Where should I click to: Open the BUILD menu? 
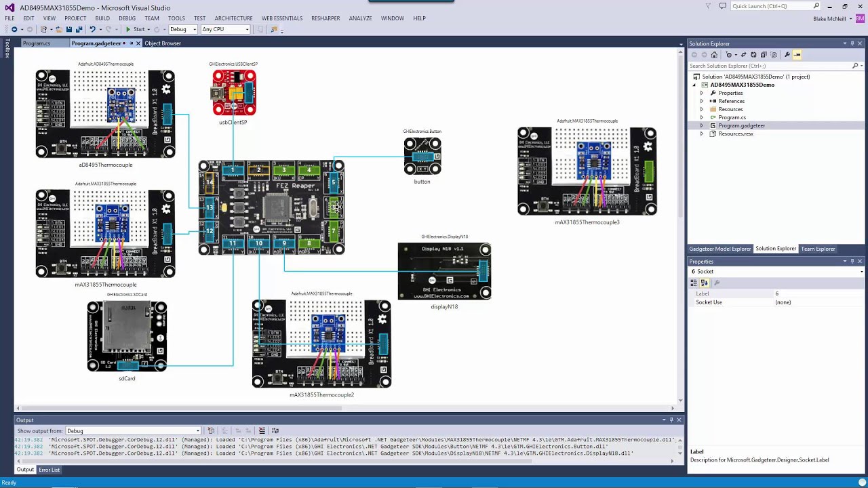[102, 18]
